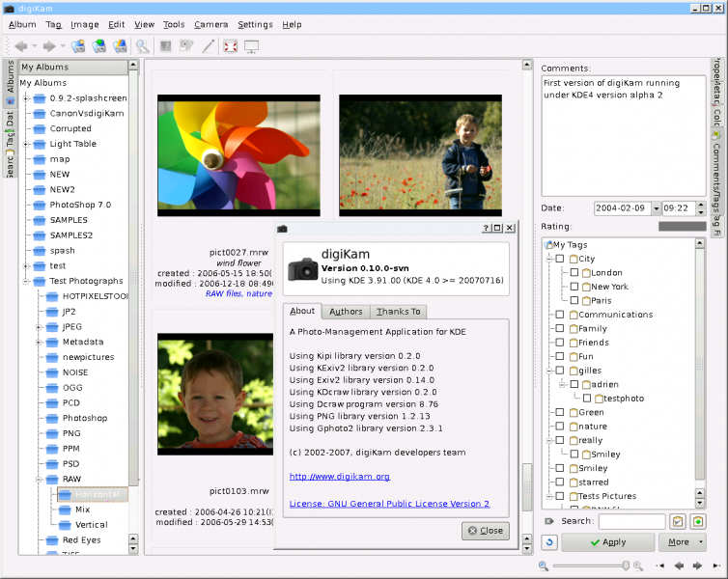Select the My Tags root icon
The image size is (728, 579).
click(x=548, y=244)
